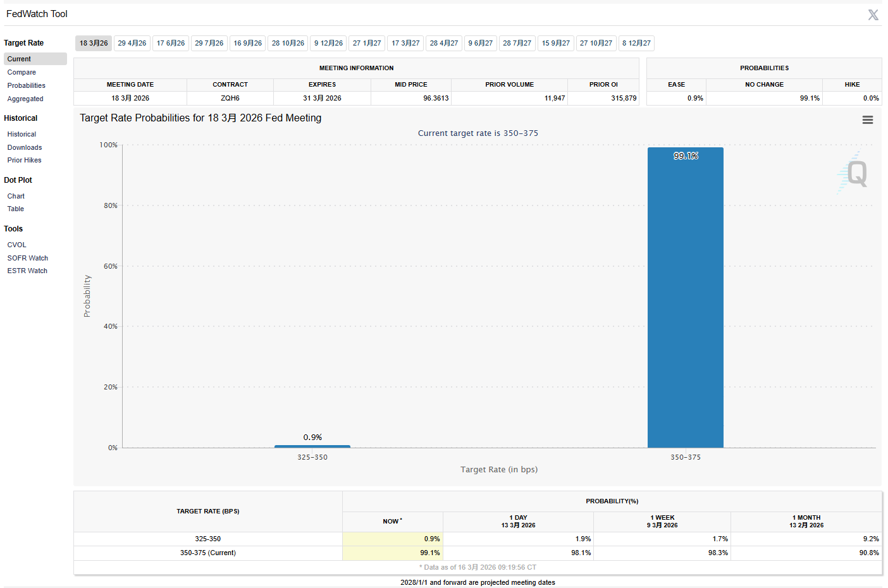Screen dimensions: 888x588
Task: Launch the CVOL tool
Action: point(17,245)
